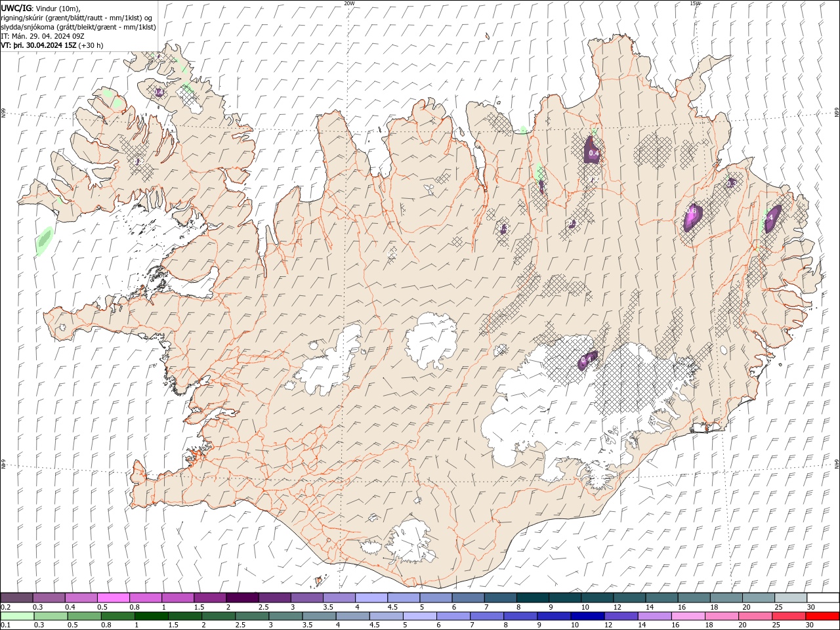Screen dimensions: 840x630
Task: Select the rigning/skúrir legend description line
Action: click(x=77, y=18)
